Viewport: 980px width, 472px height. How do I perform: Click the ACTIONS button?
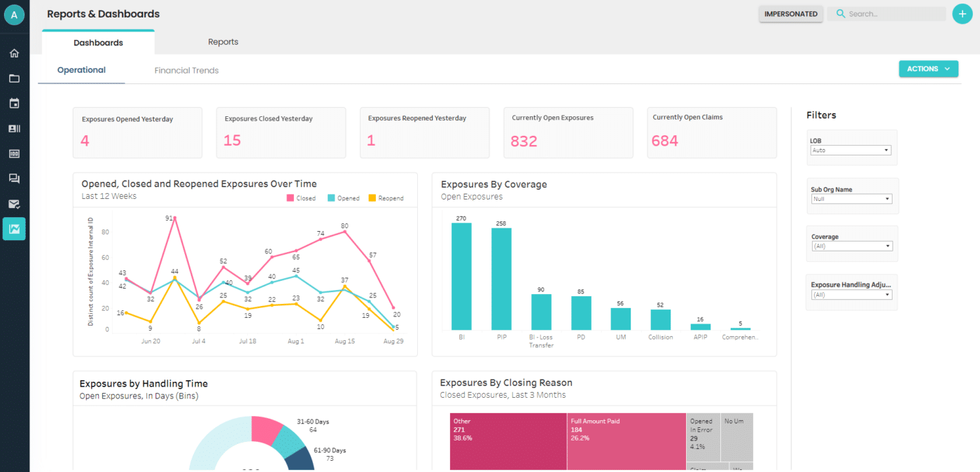(928, 69)
